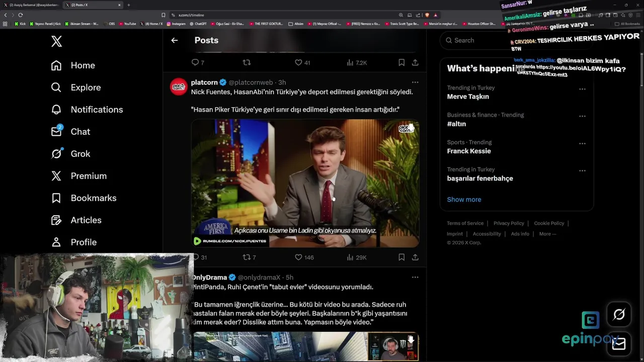Open options for #altın trend
644x362 pixels.
582,116
